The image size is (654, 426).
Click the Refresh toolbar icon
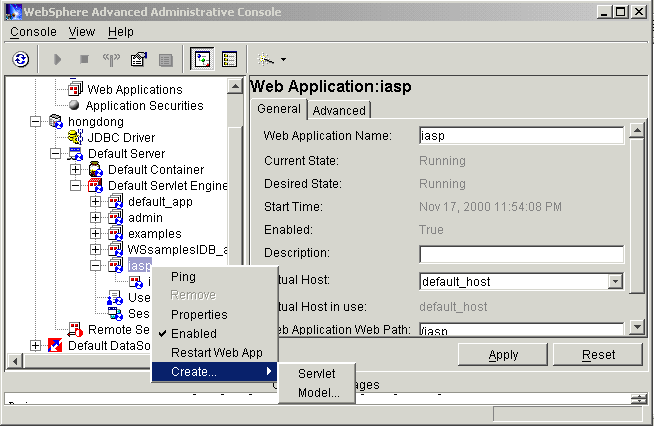pyautogui.click(x=21, y=59)
